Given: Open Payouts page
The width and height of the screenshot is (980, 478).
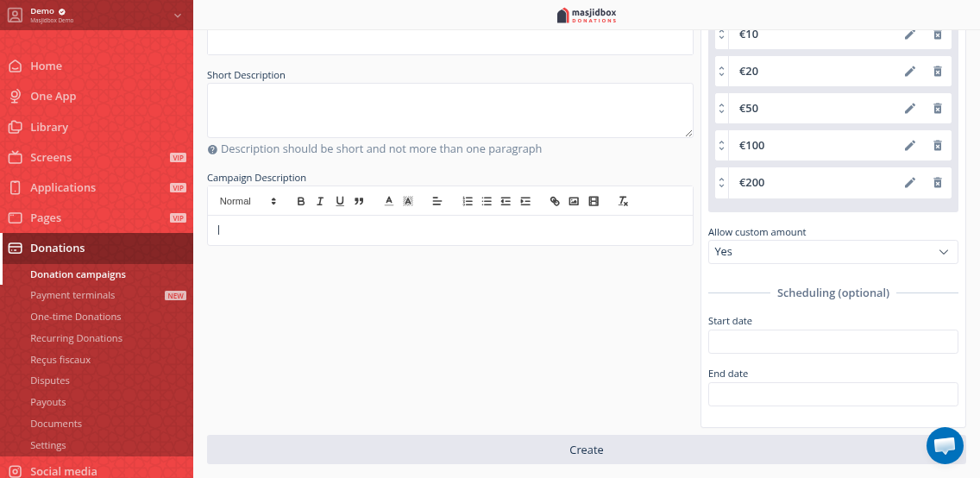Looking at the screenshot, I should pyautogui.click(x=48, y=402).
